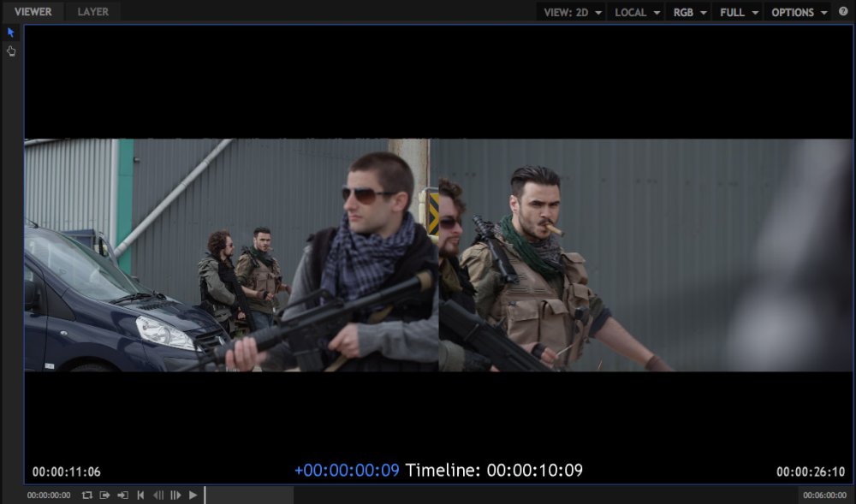Image resolution: width=856 pixels, height=504 pixels.
Task: Open the View: 2D dropdown
Action: 573,12
